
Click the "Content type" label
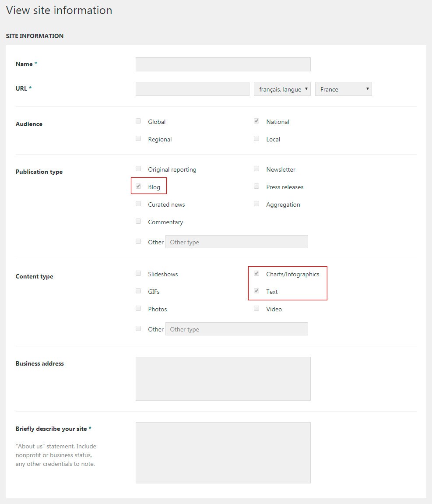point(35,276)
